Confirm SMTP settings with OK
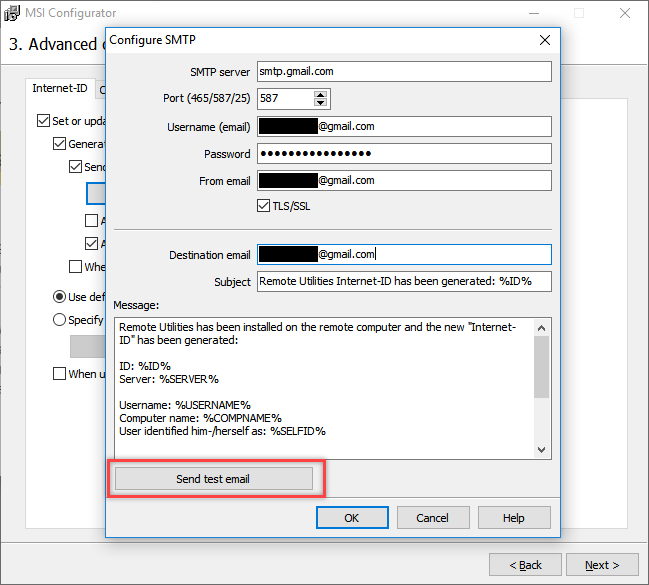Image resolution: width=649 pixels, height=585 pixels. 352,518
